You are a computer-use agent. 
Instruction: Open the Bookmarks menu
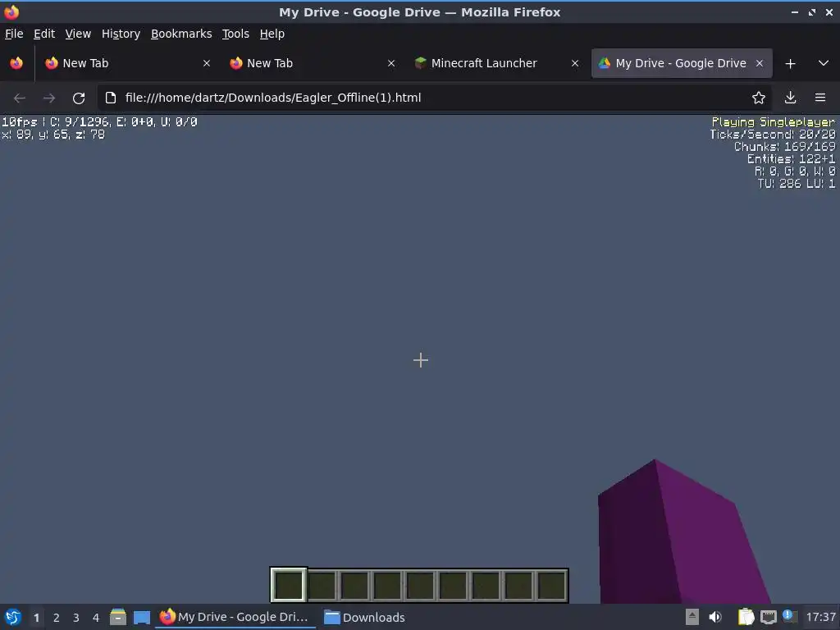pyautogui.click(x=181, y=34)
